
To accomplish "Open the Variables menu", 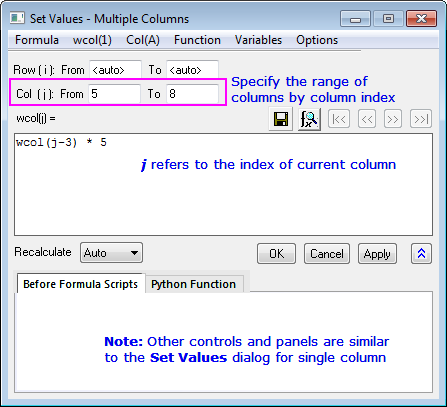I will pyautogui.click(x=258, y=40).
